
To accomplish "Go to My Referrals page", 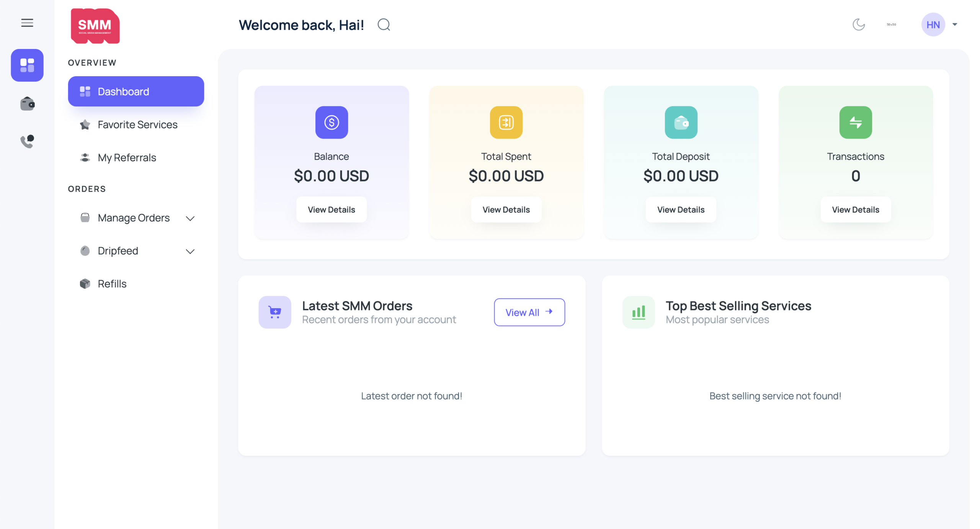I will [127, 157].
